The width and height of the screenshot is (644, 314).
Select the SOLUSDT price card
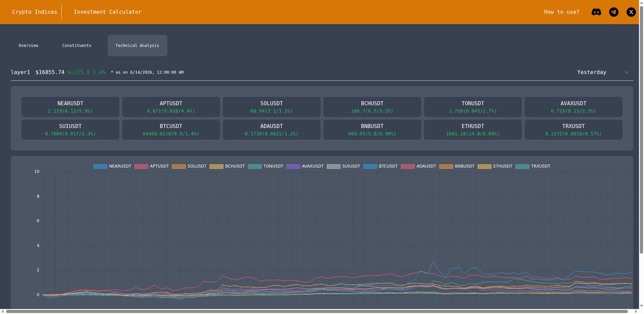pos(272,107)
